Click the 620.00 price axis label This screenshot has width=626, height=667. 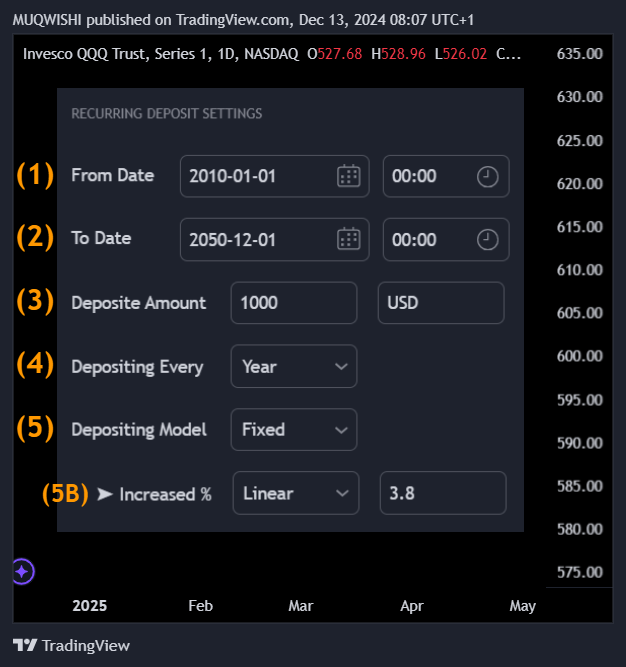[x=580, y=183]
